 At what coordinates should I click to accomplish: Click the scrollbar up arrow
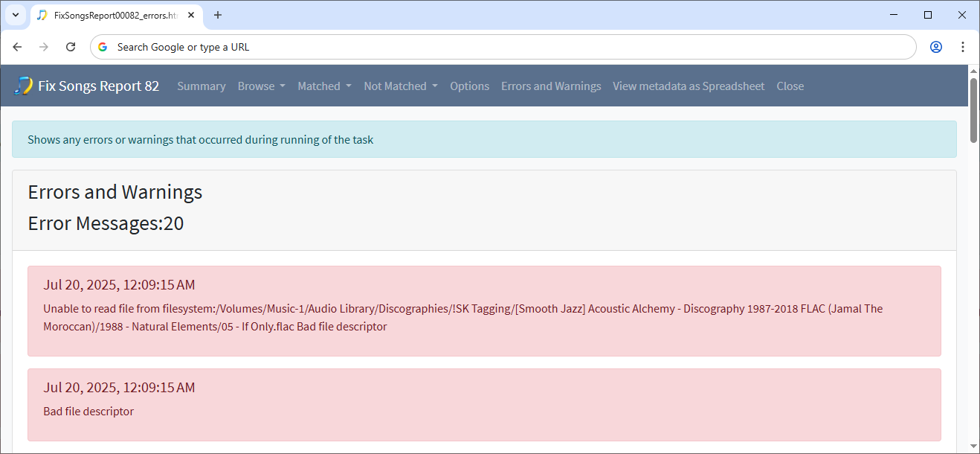[x=973, y=70]
